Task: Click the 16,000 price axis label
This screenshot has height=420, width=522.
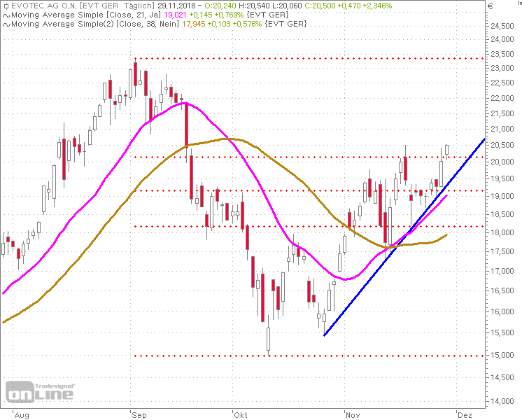Action: pos(502,311)
